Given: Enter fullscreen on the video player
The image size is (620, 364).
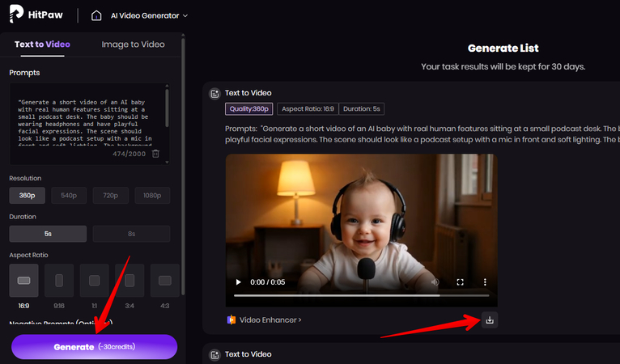Looking at the screenshot, I should tap(460, 282).
